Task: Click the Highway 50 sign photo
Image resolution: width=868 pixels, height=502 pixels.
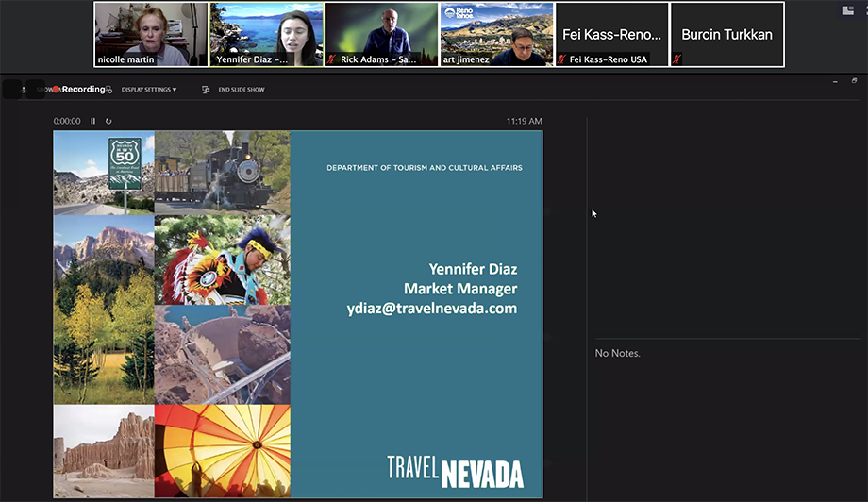Action: click(x=104, y=173)
